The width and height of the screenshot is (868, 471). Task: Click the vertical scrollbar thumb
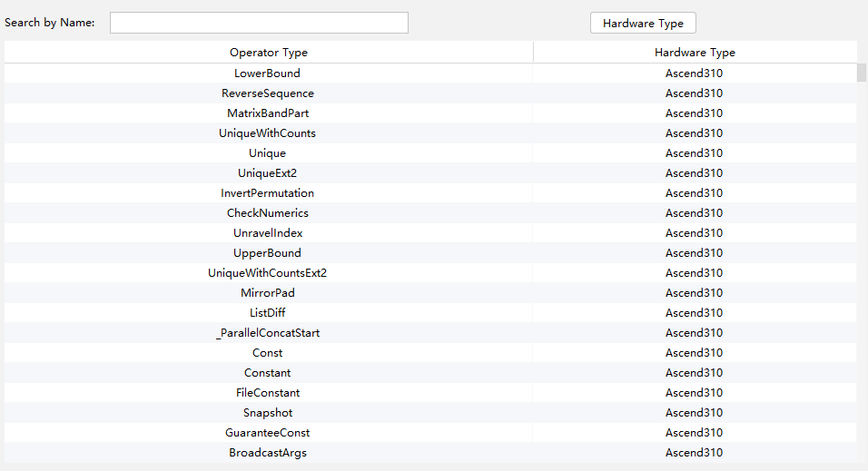862,73
